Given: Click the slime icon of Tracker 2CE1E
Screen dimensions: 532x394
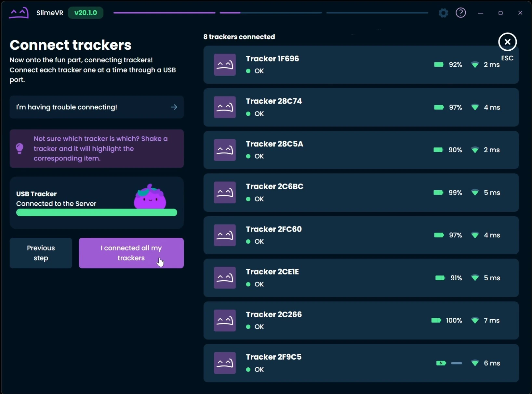Looking at the screenshot, I should [225, 278].
